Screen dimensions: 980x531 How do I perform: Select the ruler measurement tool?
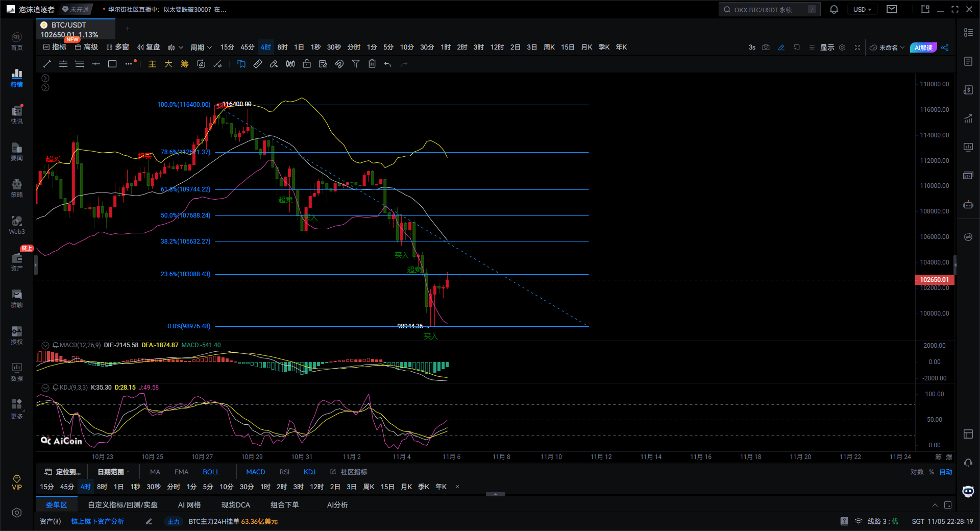tap(258, 64)
